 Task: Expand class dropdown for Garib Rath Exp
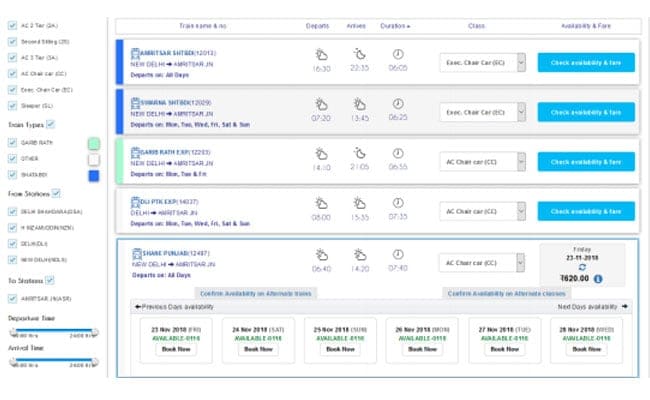click(482, 160)
